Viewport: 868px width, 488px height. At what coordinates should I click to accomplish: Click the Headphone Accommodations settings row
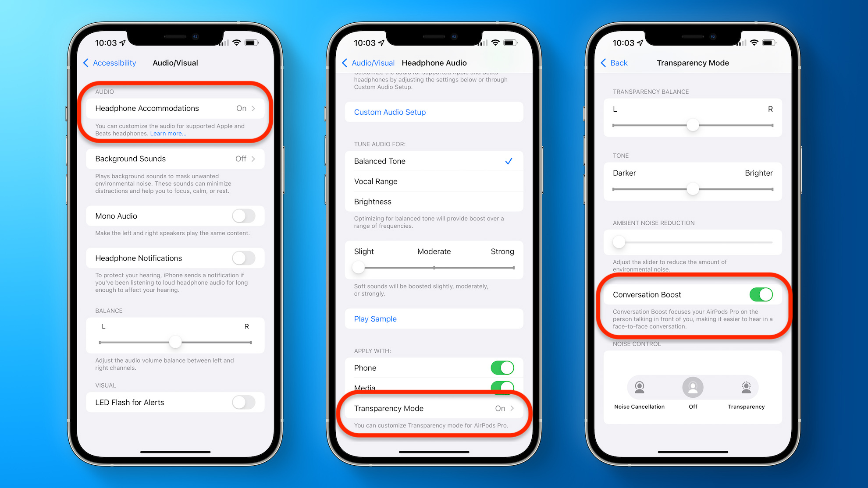click(x=175, y=108)
